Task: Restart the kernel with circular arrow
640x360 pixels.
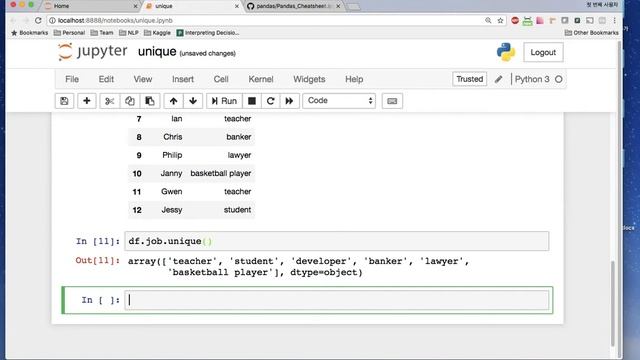Action: [270, 101]
